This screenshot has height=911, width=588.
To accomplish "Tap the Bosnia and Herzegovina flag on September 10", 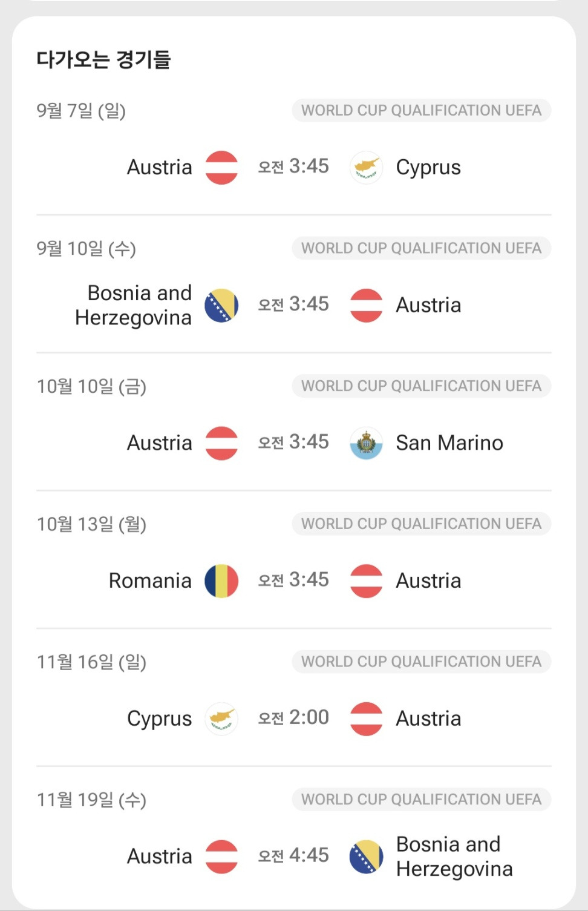I will [x=221, y=306].
